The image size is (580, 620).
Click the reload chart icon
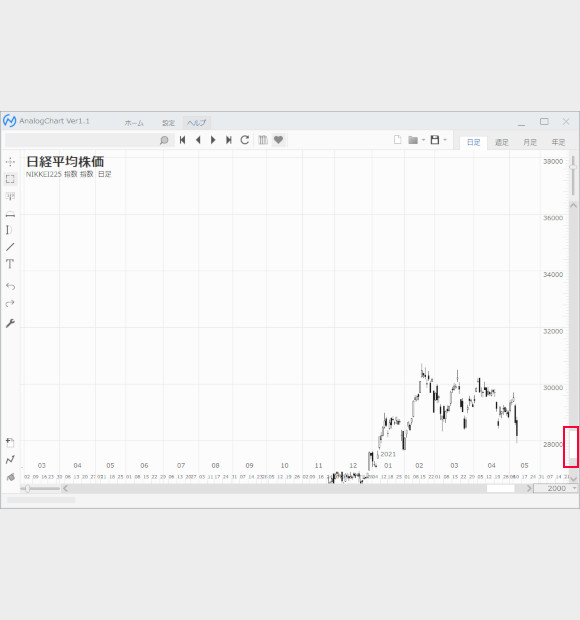click(245, 140)
